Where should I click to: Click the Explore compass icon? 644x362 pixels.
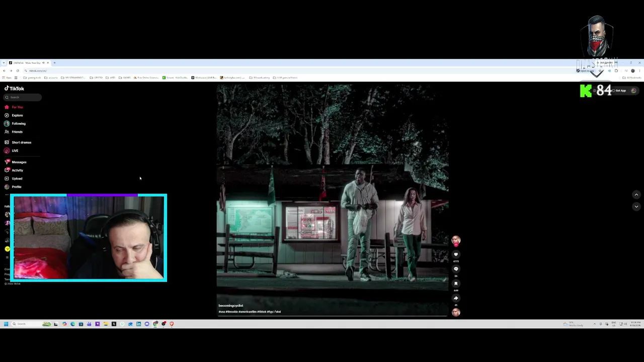pos(7,115)
